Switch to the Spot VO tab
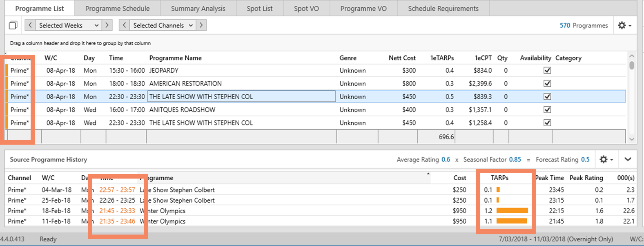The width and height of the screenshot is (644, 246). point(306,9)
